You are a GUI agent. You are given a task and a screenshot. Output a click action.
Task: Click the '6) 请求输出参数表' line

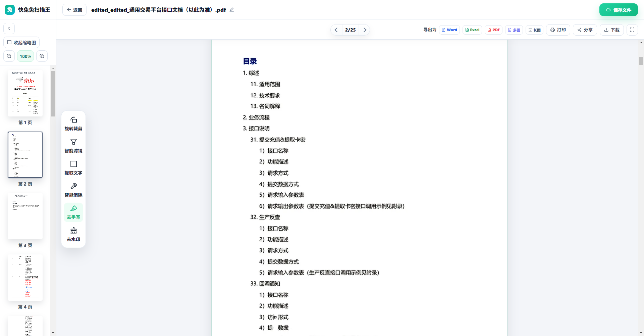coord(332,206)
